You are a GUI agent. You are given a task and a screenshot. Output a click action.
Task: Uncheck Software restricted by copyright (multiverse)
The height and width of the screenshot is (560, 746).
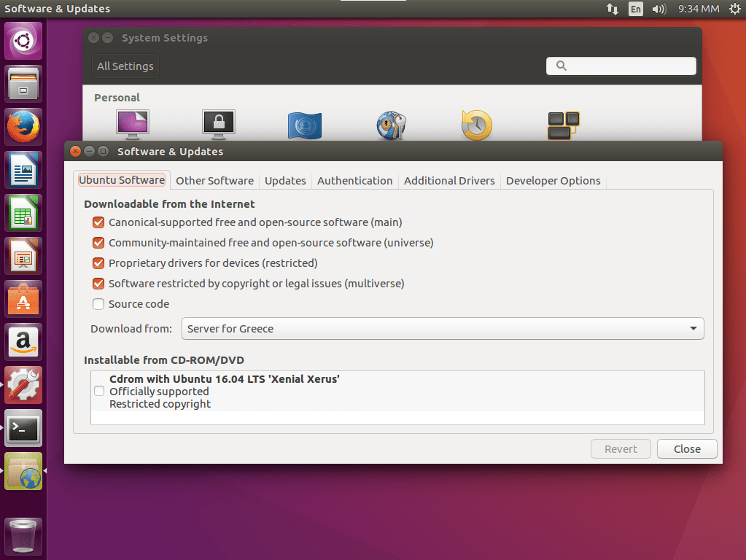pos(98,284)
